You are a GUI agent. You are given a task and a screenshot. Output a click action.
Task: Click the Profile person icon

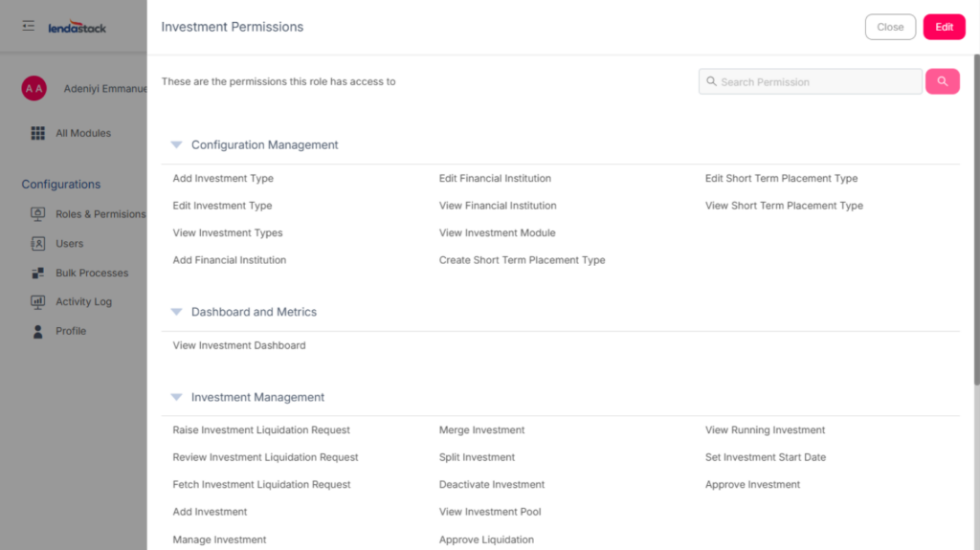[38, 331]
